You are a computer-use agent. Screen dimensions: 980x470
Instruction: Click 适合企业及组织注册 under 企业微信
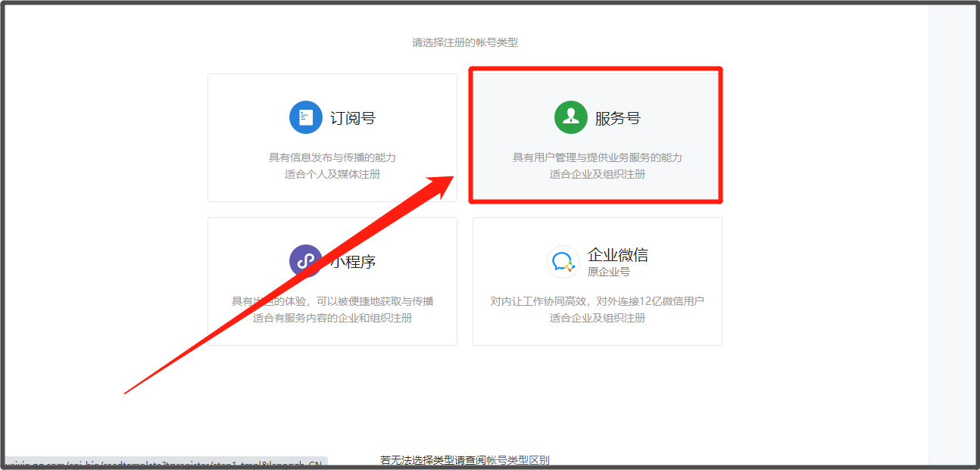[x=598, y=318]
